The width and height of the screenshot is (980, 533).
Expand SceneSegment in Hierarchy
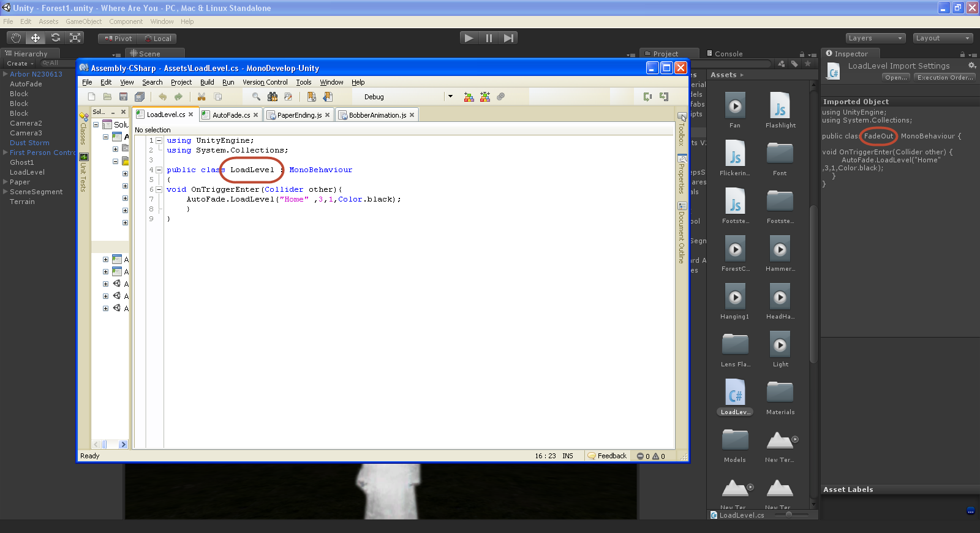click(6, 192)
